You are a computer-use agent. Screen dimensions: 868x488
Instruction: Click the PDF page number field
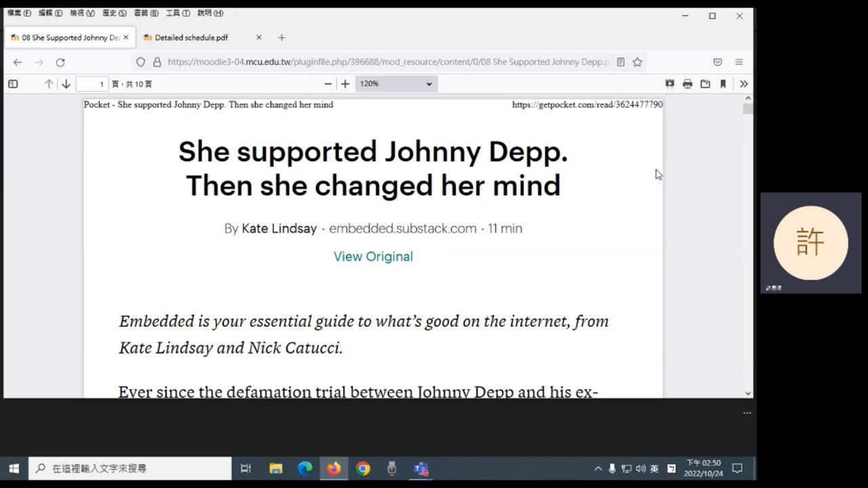(x=92, y=84)
